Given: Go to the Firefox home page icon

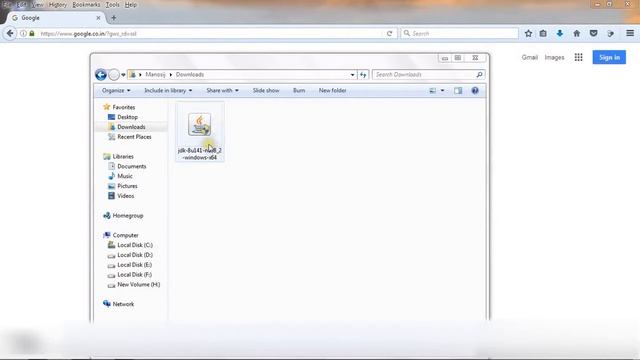Looking at the screenshot, I should point(576,33).
